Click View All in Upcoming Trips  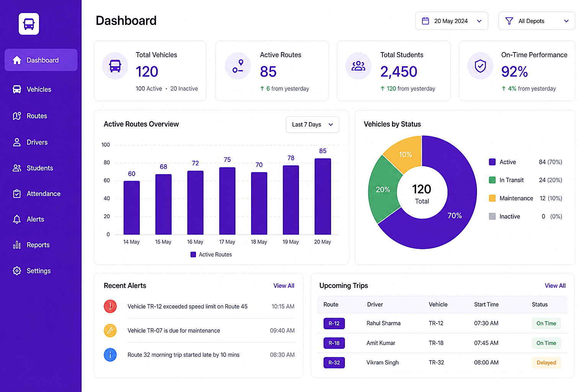[x=555, y=286]
